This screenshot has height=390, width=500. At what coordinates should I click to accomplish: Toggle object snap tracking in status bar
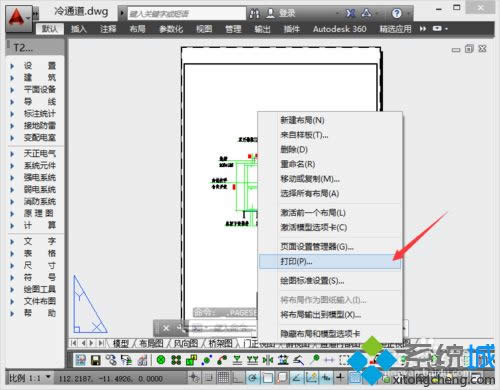pos(296,378)
